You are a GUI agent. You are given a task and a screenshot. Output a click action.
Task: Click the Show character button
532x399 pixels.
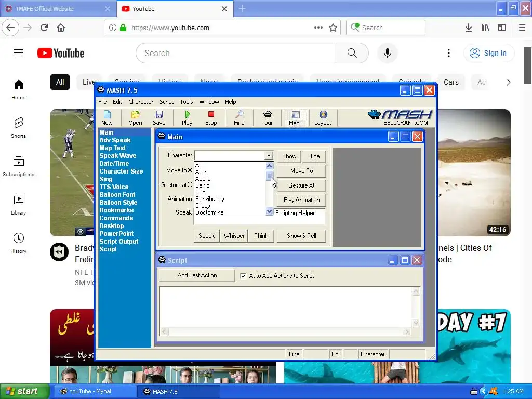pos(289,156)
